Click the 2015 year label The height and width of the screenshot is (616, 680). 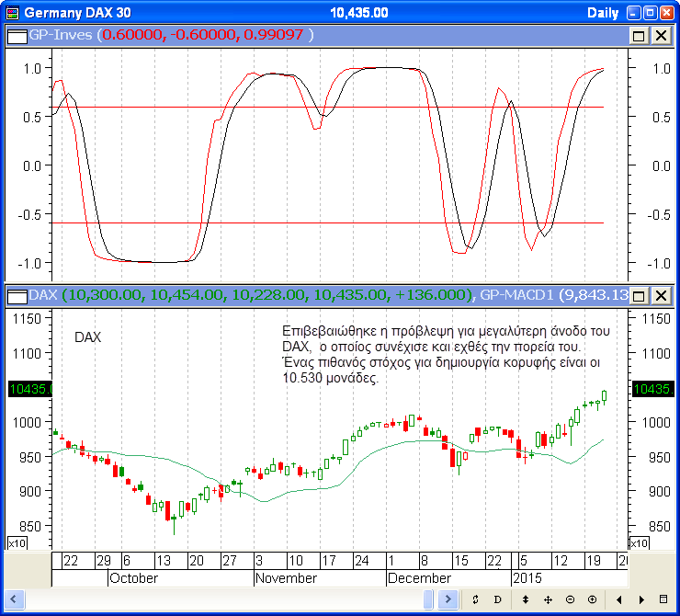click(527, 578)
